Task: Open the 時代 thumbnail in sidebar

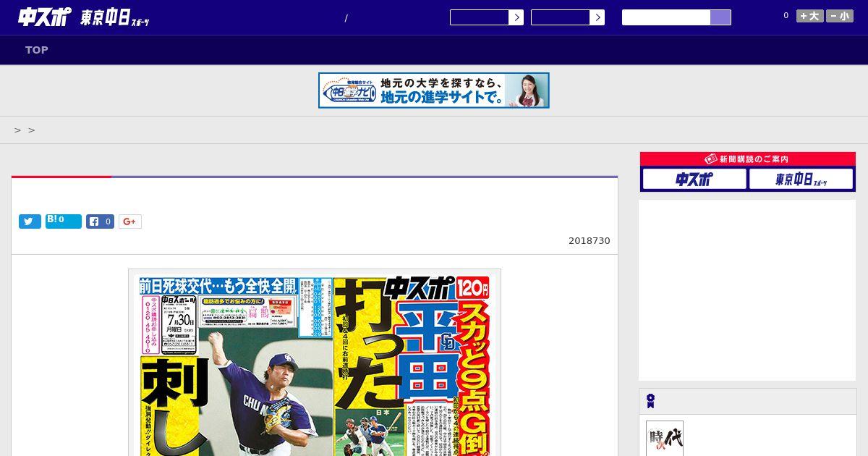Action: coord(665,439)
